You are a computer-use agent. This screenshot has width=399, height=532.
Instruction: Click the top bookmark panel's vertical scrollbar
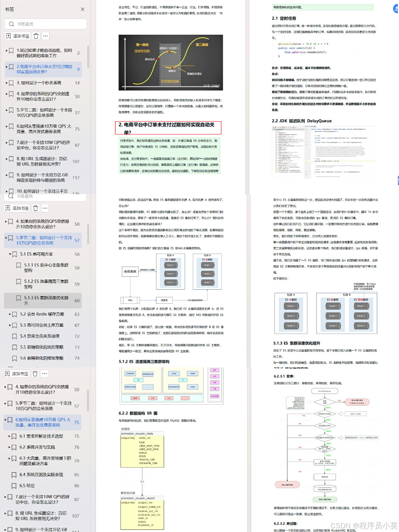pos(88,57)
